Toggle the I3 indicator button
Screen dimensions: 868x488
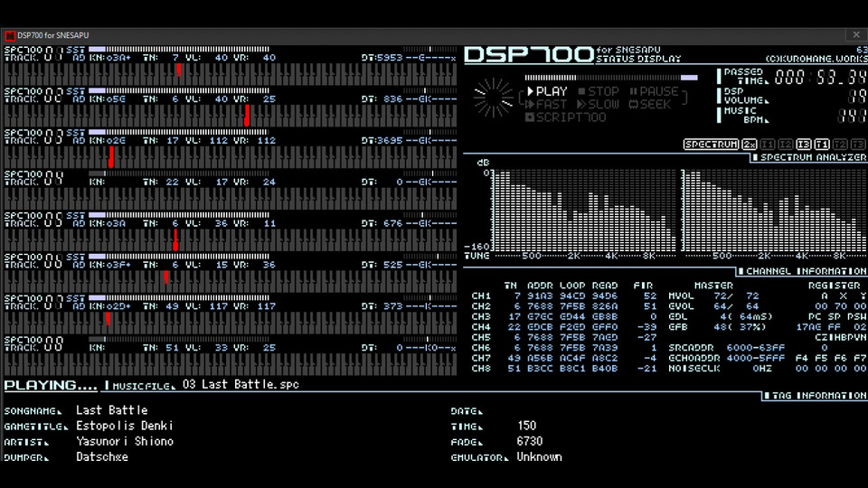(804, 145)
